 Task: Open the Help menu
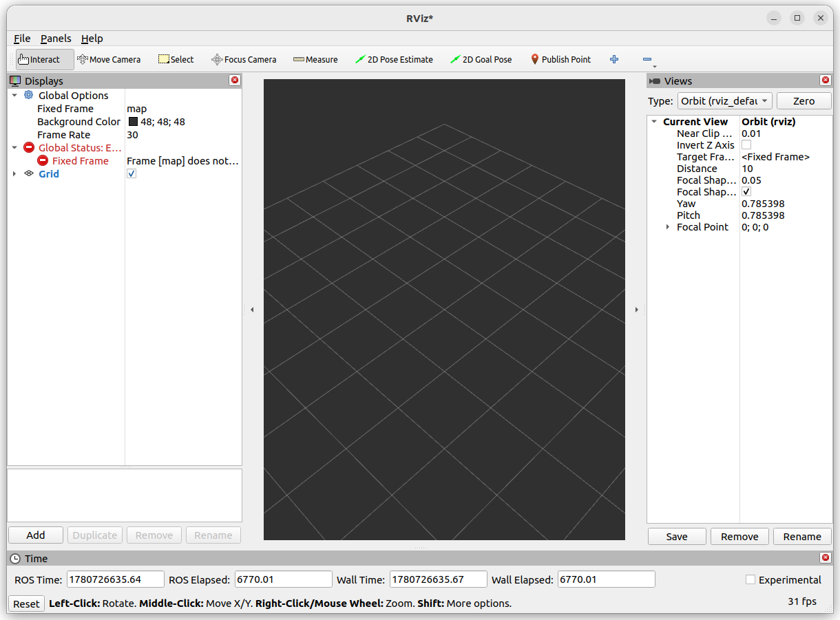click(92, 39)
